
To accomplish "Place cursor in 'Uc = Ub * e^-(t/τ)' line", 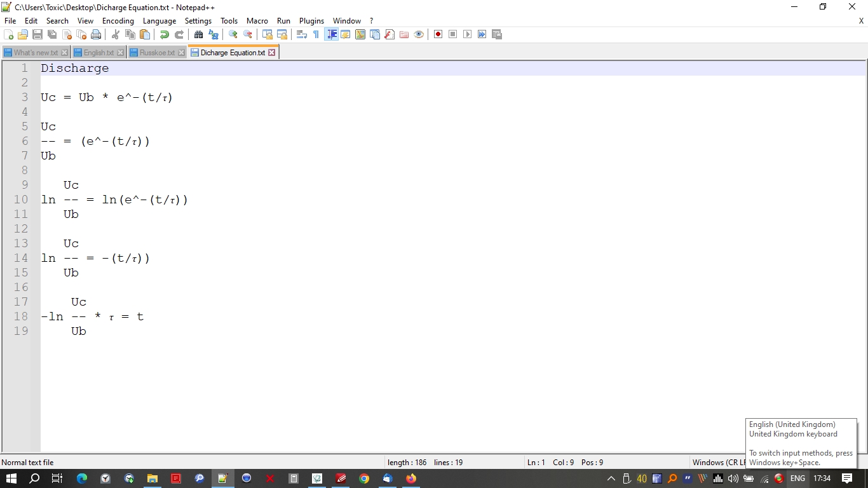I will pos(107,97).
